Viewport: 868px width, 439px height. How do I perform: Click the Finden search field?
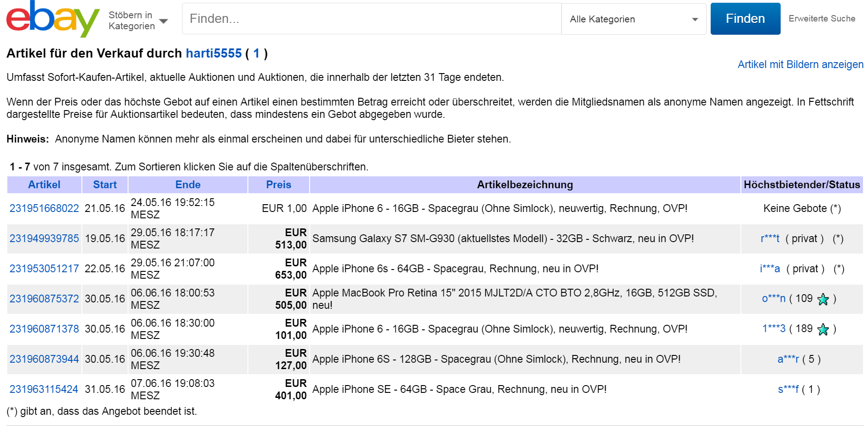371,19
